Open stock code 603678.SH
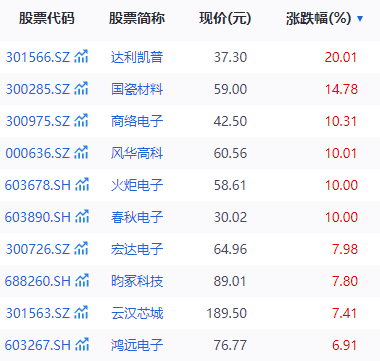 tap(38, 185)
